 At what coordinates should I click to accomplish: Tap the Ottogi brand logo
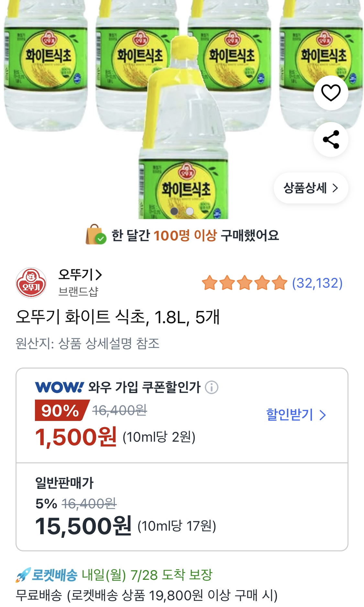pos(31,282)
